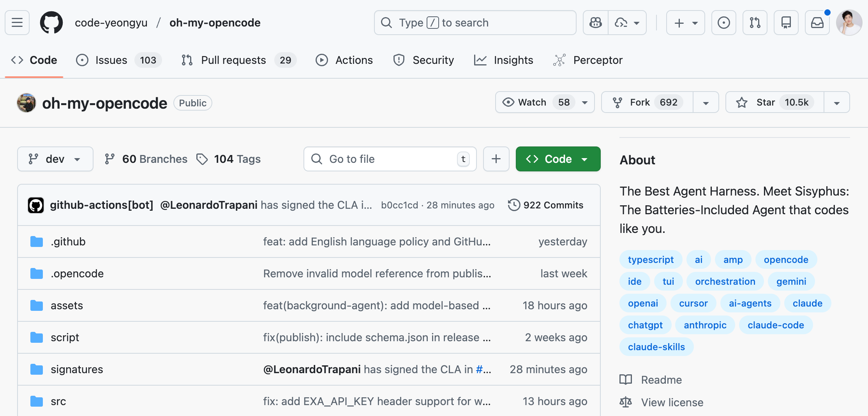Open the .github row's commit message
Image resolution: width=868 pixels, height=416 pixels.
pyautogui.click(x=377, y=241)
